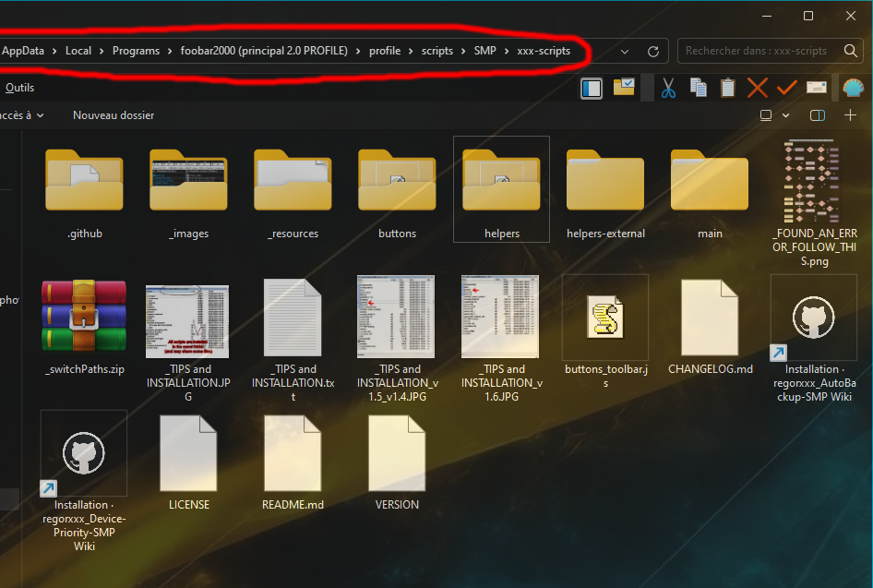Screen dimensions: 873x588
Task: Refresh the folder with the reload icon
Action: (x=653, y=51)
